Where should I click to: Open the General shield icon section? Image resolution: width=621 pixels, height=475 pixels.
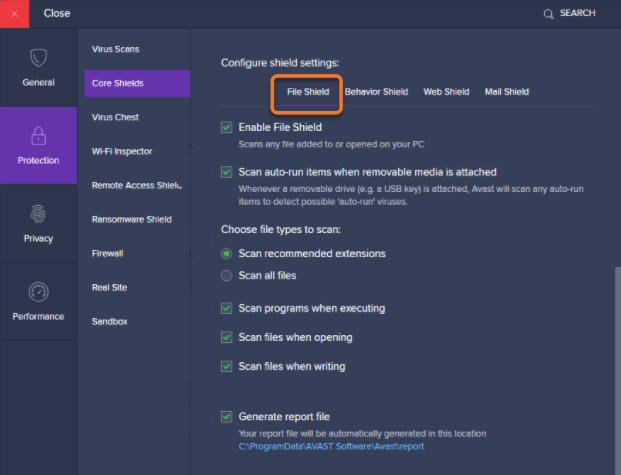38,58
